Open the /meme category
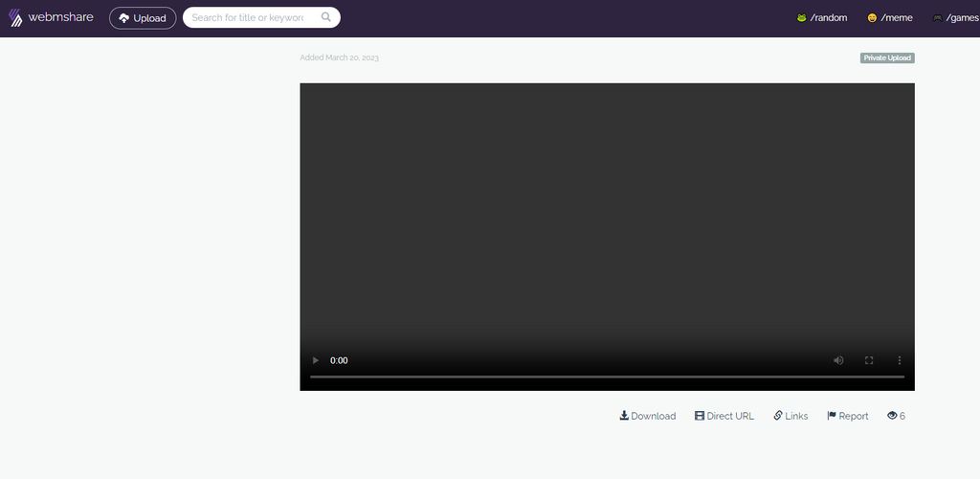Viewport: 980px width, 479px height. (x=890, y=17)
